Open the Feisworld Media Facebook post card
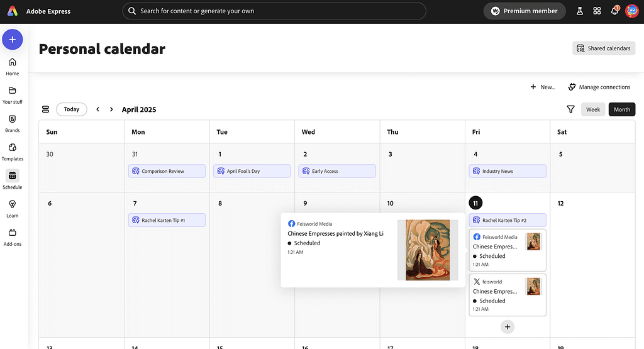Viewport: 644px width, 349px height. coord(508,250)
